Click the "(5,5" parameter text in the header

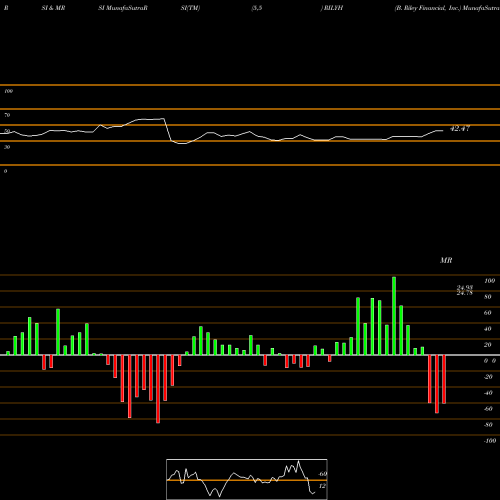coord(257,8)
